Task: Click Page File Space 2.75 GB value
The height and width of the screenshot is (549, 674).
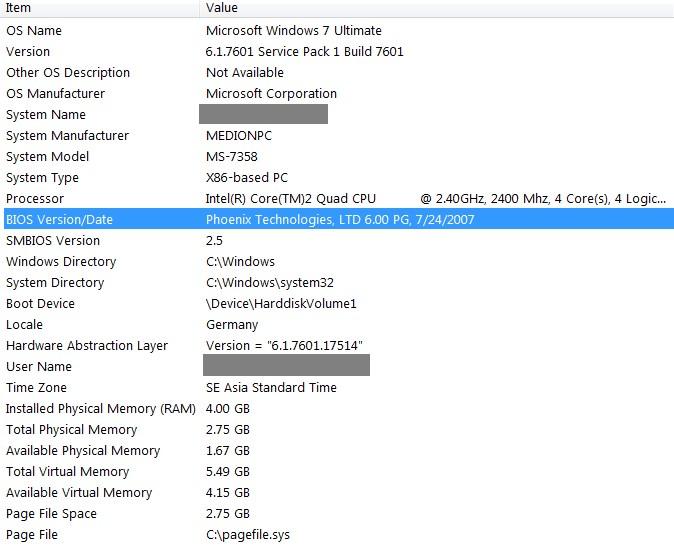Action: click(x=228, y=514)
